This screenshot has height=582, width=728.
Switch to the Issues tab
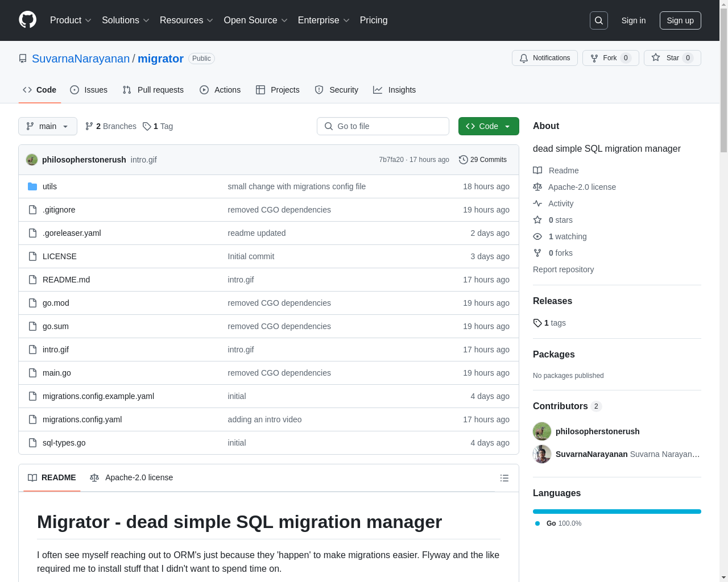pos(89,90)
